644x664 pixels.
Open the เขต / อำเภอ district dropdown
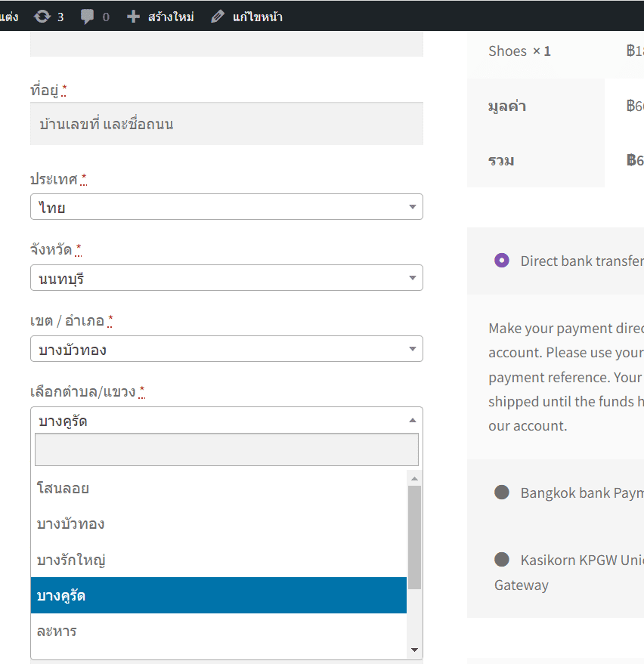click(226, 349)
